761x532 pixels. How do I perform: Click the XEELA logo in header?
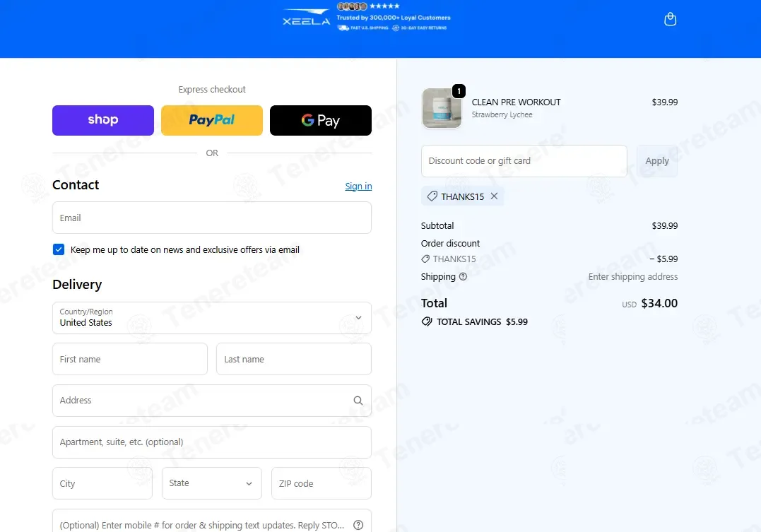[x=306, y=17]
